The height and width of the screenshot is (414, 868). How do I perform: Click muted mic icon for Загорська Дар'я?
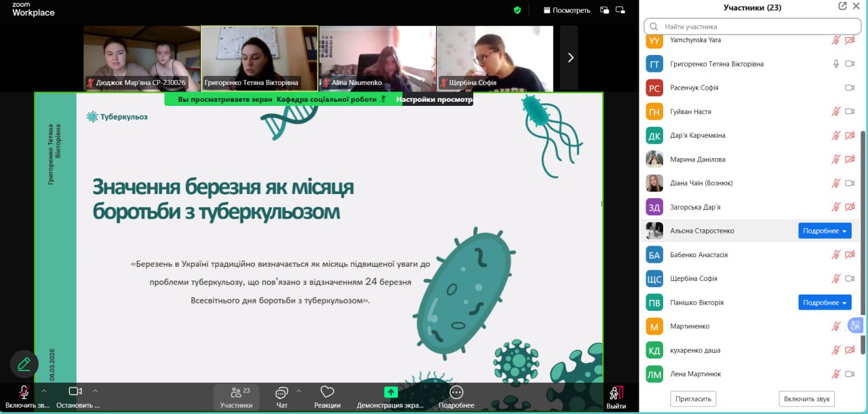836,207
